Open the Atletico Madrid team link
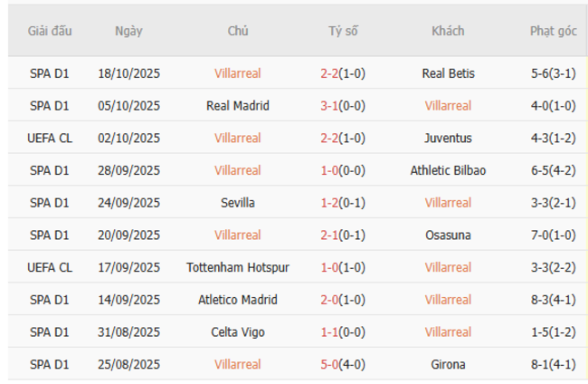This screenshot has height=384, width=588. pyautogui.click(x=238, y=300)
